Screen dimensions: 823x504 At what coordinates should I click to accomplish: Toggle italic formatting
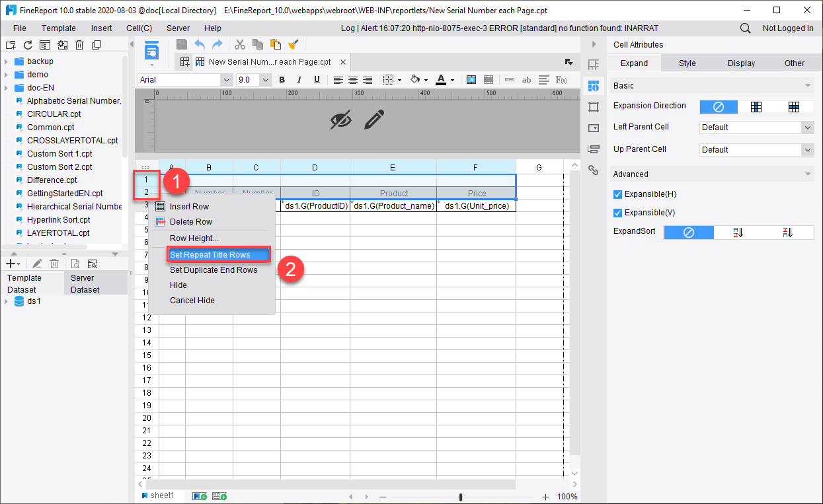[299, 80]
